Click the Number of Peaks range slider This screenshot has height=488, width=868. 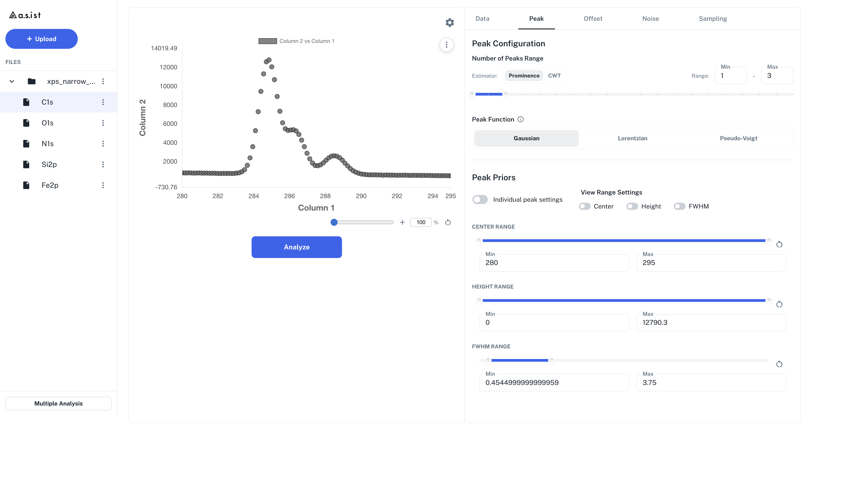click(632, 94)
